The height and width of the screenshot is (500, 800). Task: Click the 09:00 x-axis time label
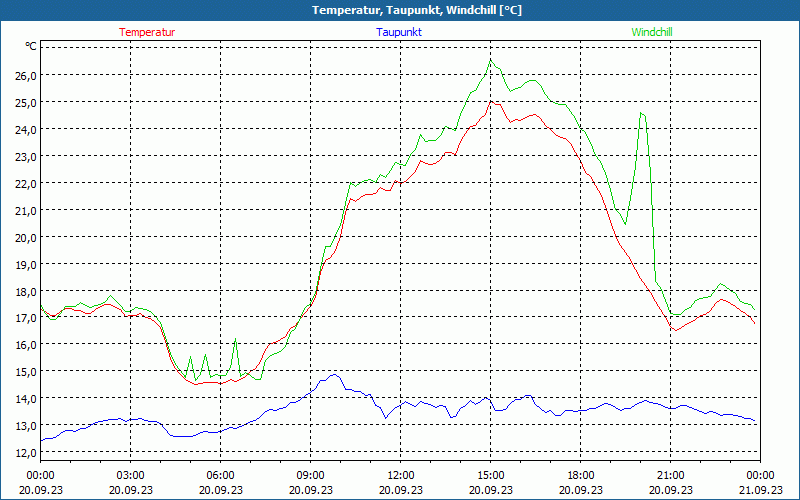point(310,475)
